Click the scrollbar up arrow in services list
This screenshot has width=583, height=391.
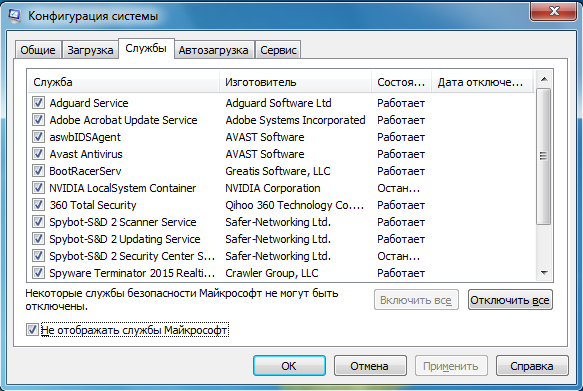click(x=544, y=79)
